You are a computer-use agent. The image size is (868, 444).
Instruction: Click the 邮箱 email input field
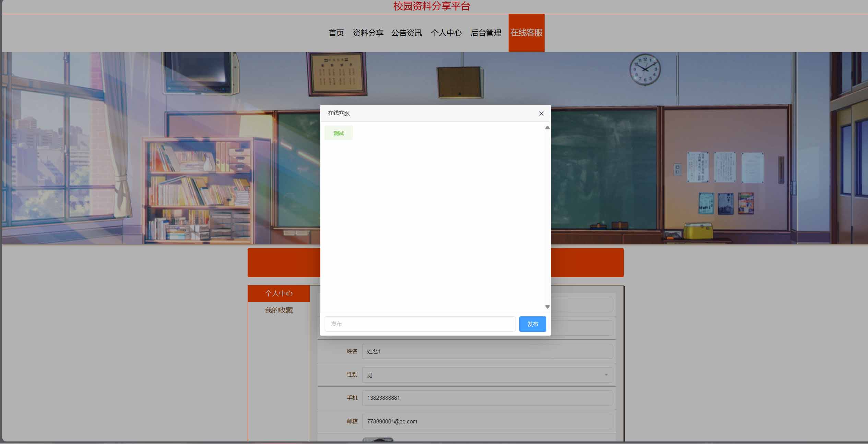pos(487,421)
